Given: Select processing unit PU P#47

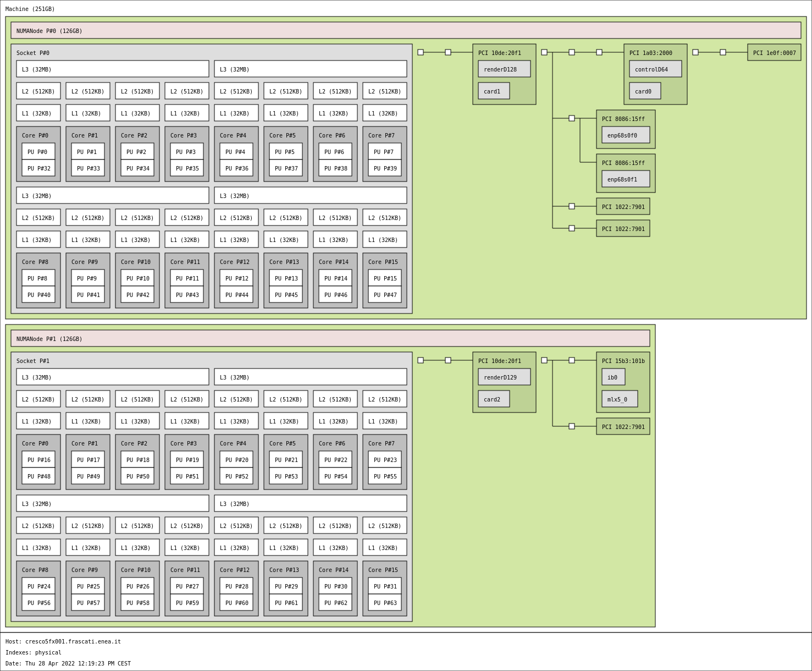Looking at the screenshot, I should click(385, 294).
